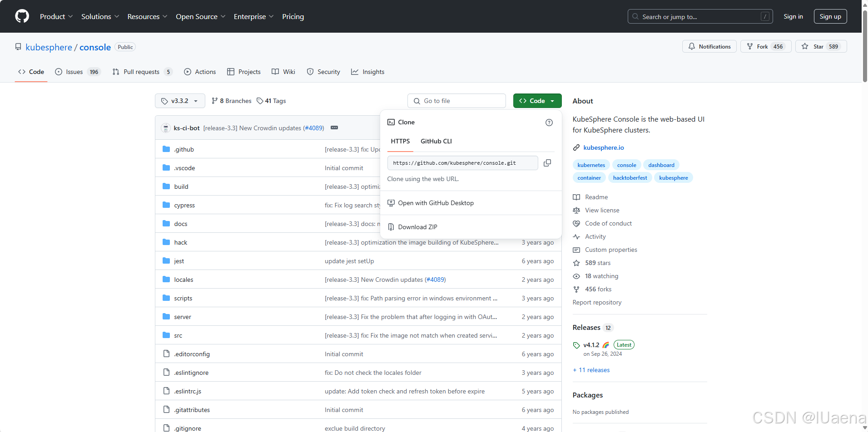
Task: Fork the repository
Action: (x=766, y=46)
